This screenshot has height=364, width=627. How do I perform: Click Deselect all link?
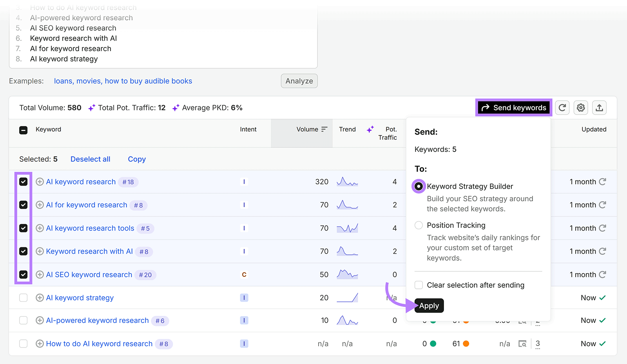pos(91,159)
